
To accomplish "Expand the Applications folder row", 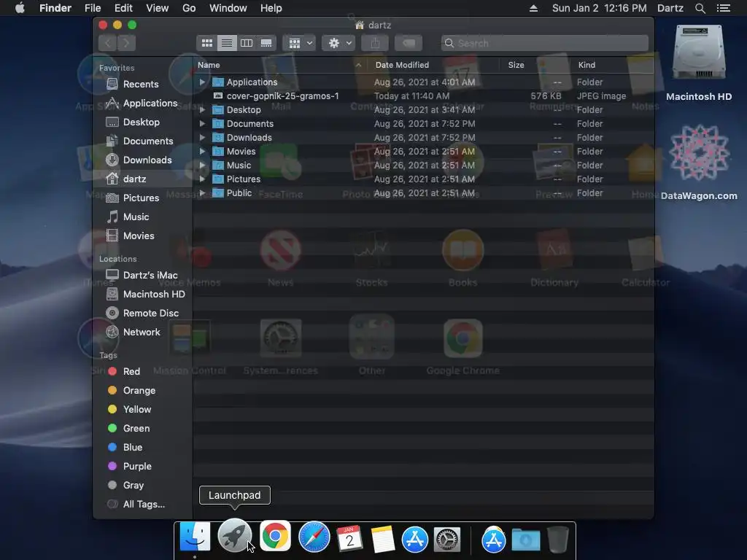I will pos(202,82).
